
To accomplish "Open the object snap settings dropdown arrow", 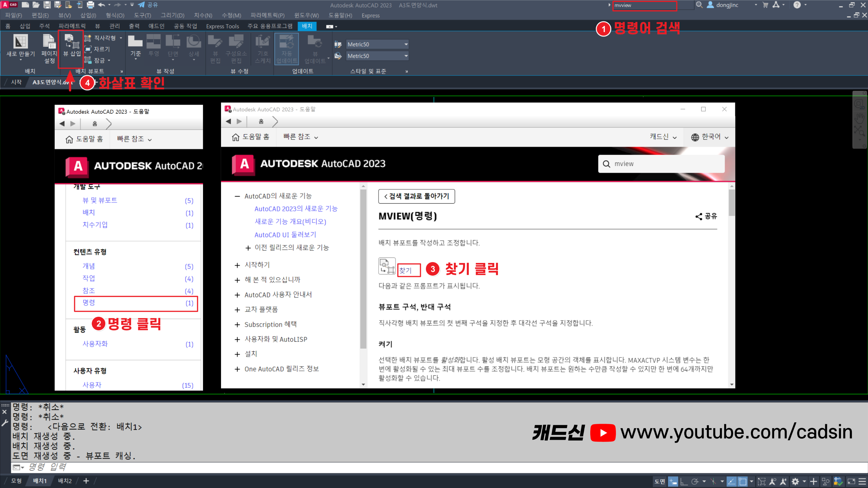I will (x=751, y=481).
